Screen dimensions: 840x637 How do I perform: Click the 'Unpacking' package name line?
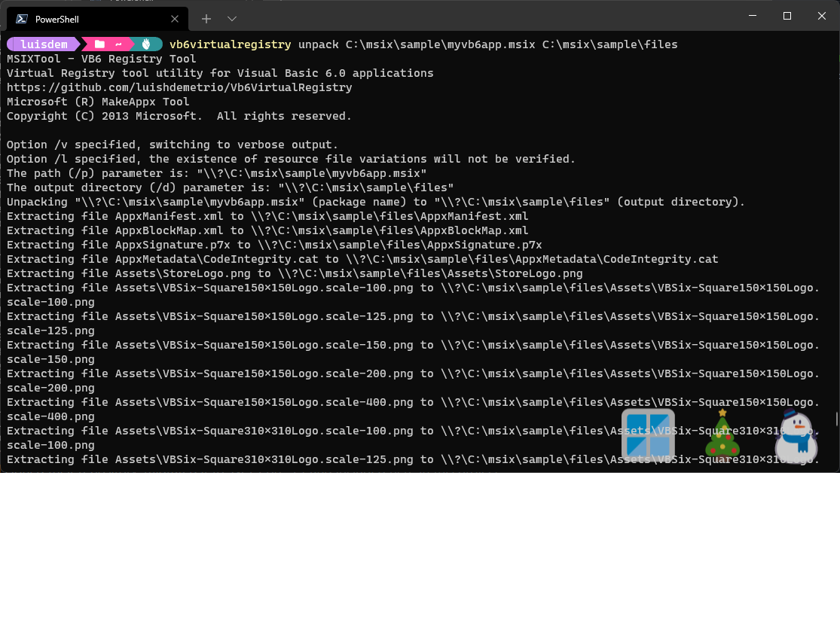(375, 202)
